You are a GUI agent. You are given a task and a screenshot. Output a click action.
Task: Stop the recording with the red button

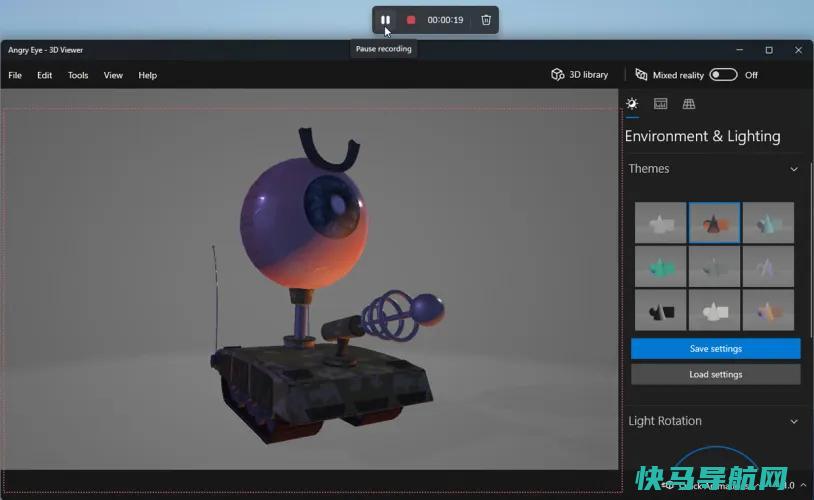pyautogui.click(x=411, y=20)
